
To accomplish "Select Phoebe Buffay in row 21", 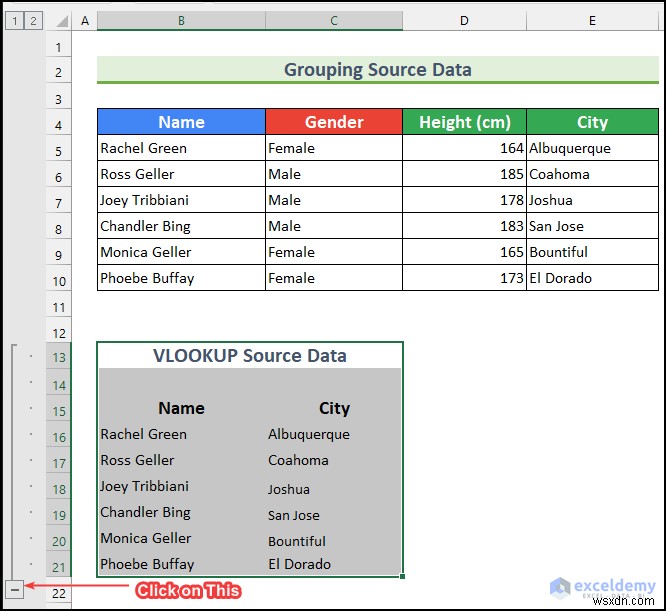I will (181, 564).
